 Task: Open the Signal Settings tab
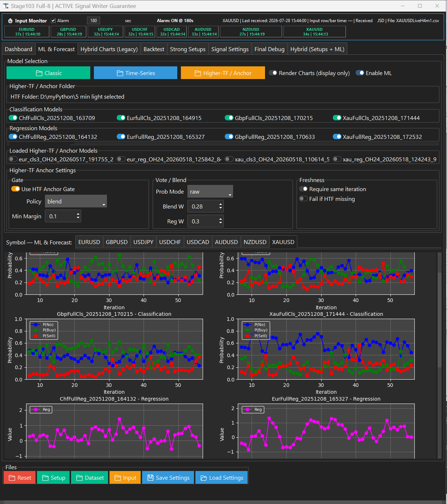pos(230,49)
